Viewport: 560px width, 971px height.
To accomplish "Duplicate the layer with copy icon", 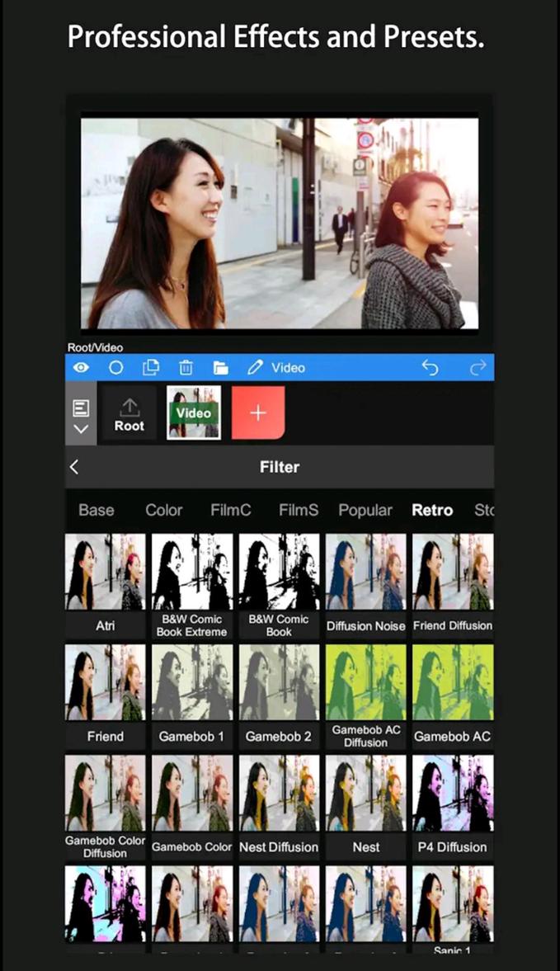I will [150, 368].
